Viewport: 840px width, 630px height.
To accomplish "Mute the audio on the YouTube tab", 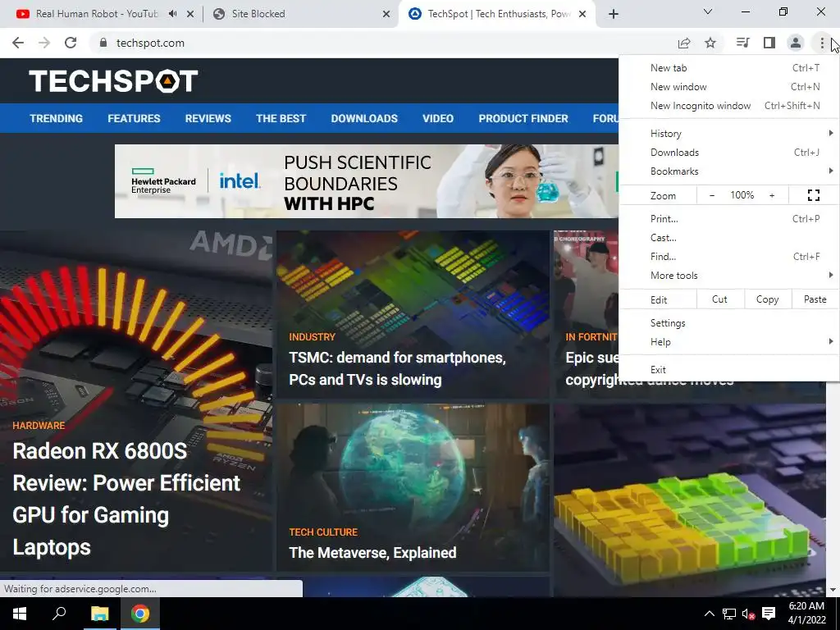I will (172, 14).
